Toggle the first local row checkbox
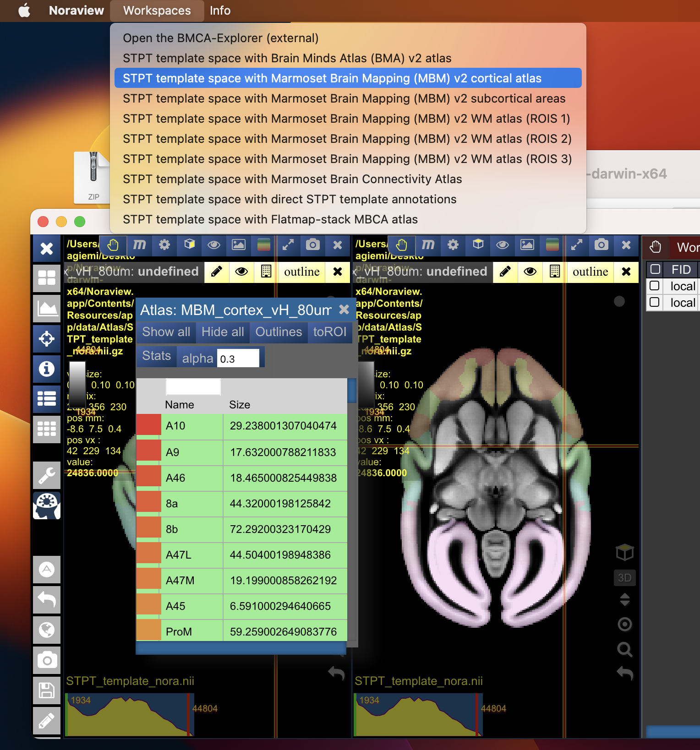The height and width of the screenshot is (750, 700). [x=655, y=286]
